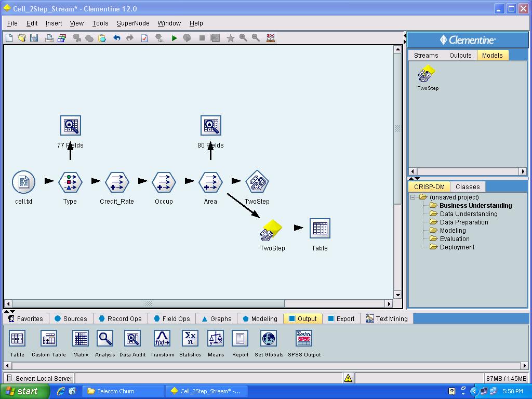Select Business Understanding folder
This screenshot has height=399, width=532.
tap(476, 205)
